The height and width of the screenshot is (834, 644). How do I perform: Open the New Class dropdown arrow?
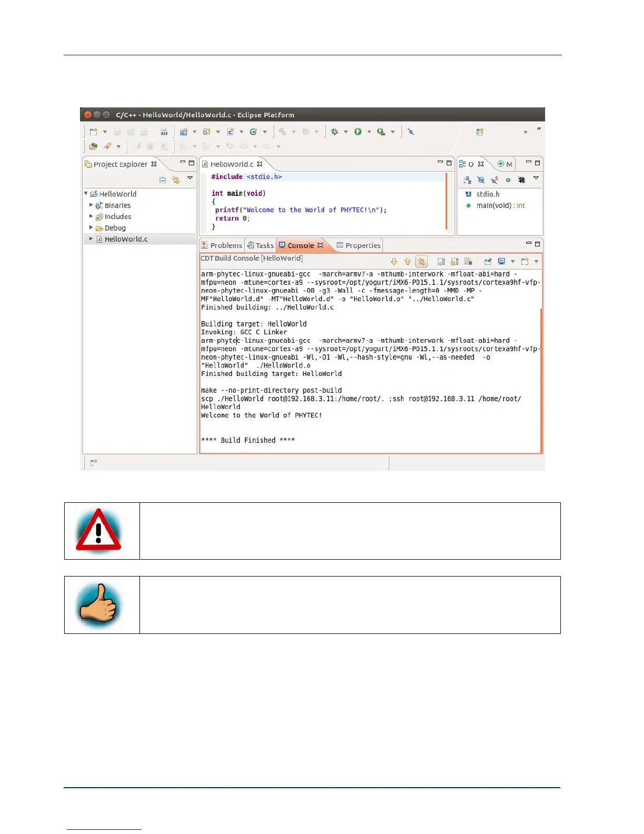click(x=265, y=132)
